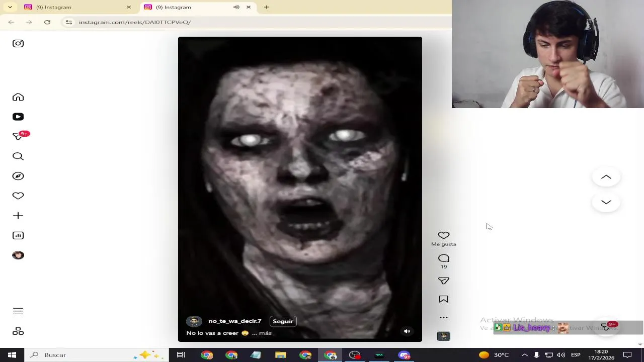Open the Windows notification center
Image resolution: width=644 pixels, height=362 pixels.
pyautogui.click(x=627, y=355)
